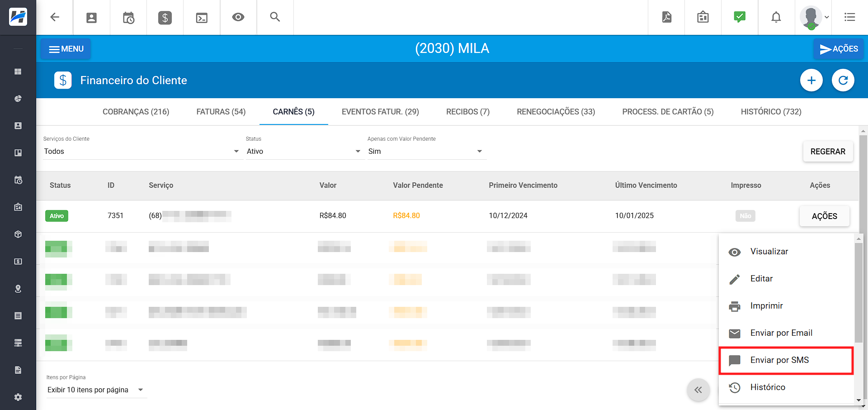Image resolution: width=868 pixels, height=410 pixels.
Task: Open the notifications bell
Action: click(776, 17)
